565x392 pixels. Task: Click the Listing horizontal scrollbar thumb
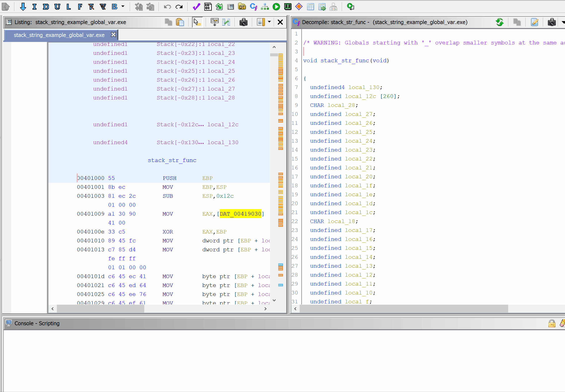(x=100, y=309)
